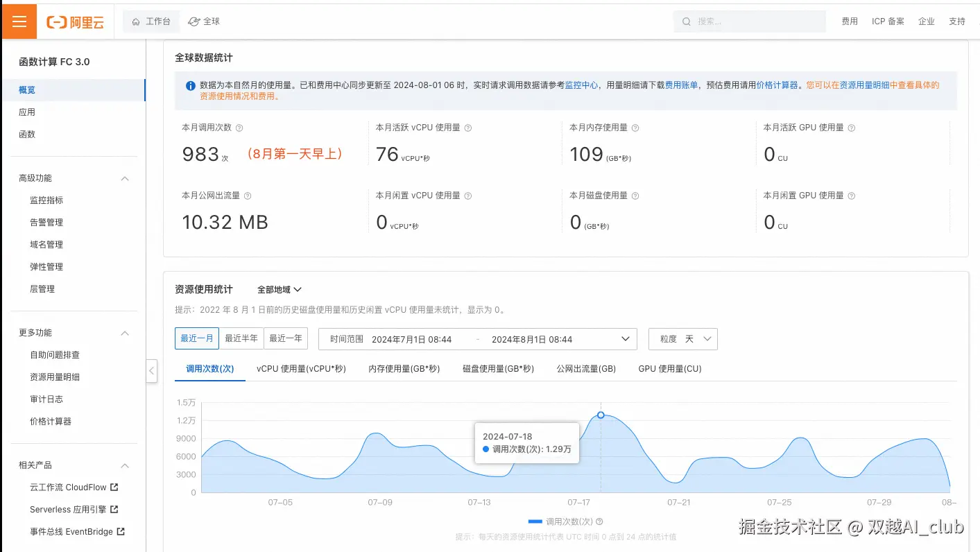Switch to the 磁盘使用量(GB*秒) tab
Image resolution: width=980 pixels, height=552 pixels.
point(499,369)
